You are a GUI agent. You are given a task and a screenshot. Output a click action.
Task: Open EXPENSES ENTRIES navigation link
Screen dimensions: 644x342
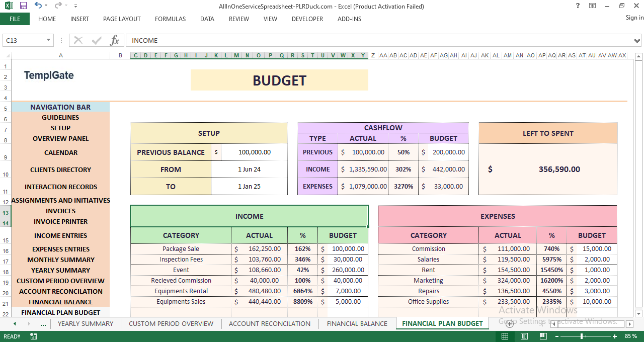tap(60, 249)
